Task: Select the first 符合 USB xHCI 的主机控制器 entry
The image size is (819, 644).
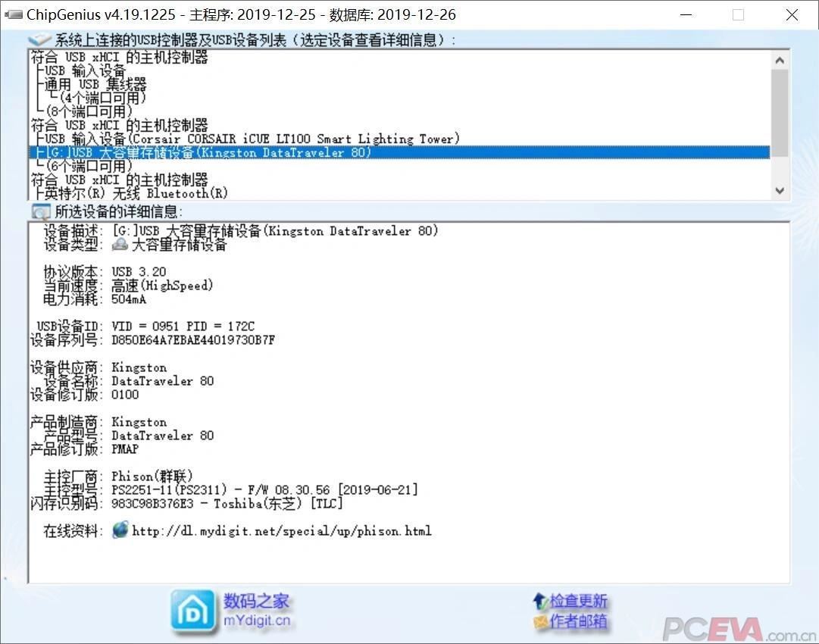Action: [120, 57]
